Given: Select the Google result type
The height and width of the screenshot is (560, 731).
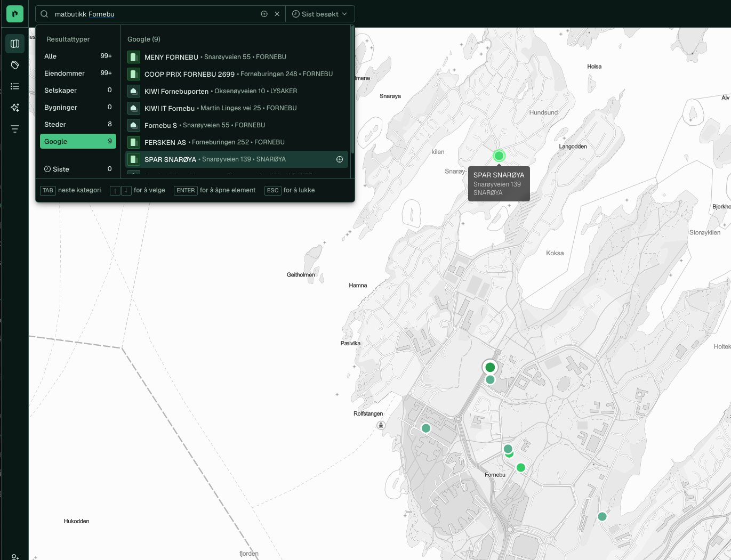Looking at the screenshot, I should point(78,141).
